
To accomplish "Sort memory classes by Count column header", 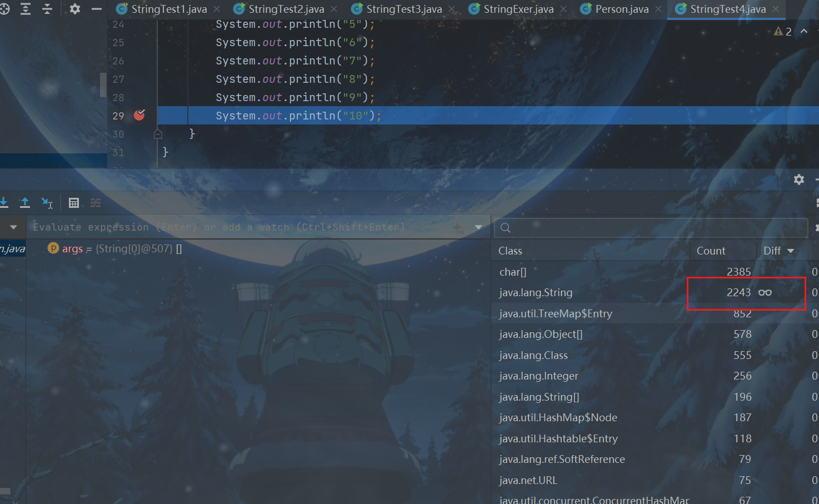I will pos(711,251).
